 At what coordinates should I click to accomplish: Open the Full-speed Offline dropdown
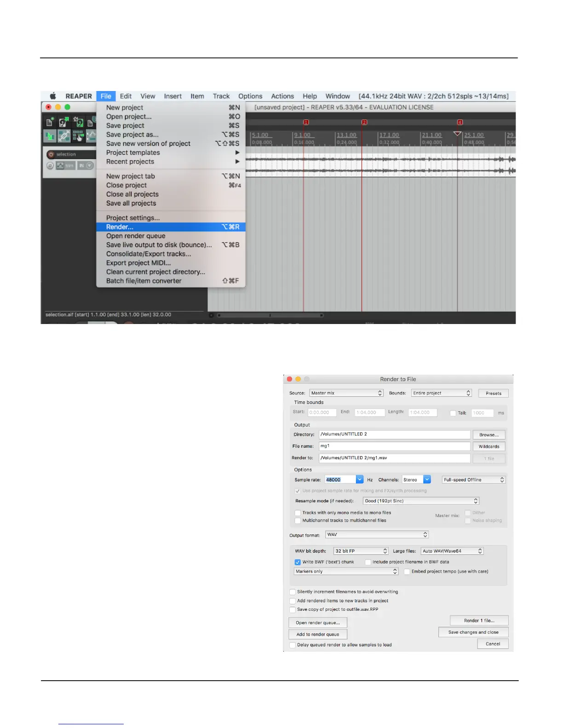click(x=474, y=479)
